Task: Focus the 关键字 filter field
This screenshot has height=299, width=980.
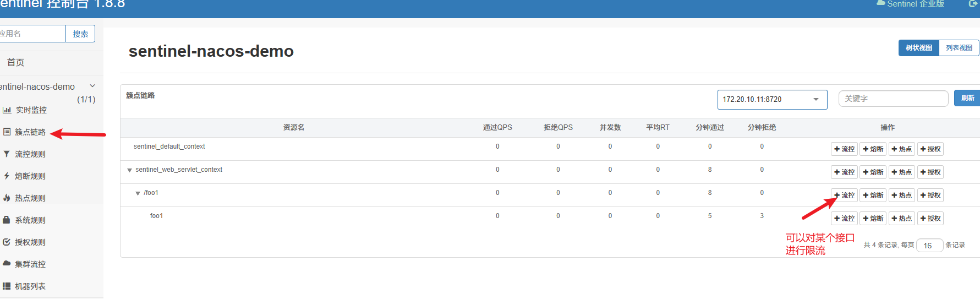Action: click(893, 99)
